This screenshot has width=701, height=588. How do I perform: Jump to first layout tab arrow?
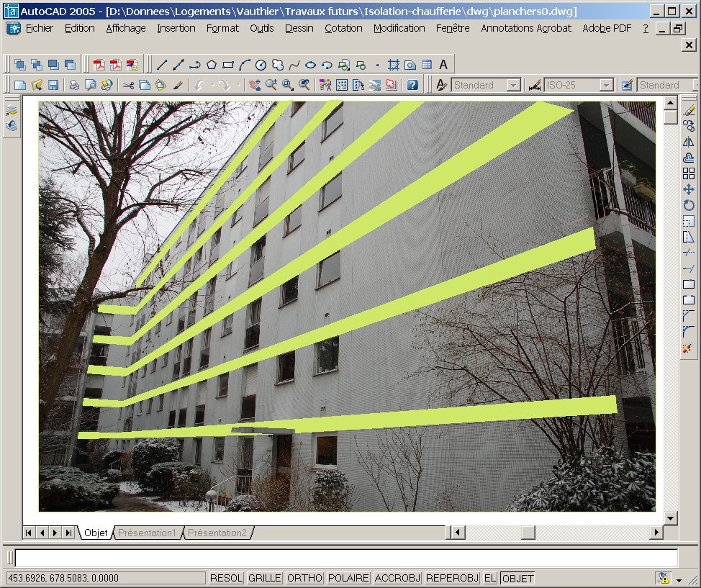28,533
